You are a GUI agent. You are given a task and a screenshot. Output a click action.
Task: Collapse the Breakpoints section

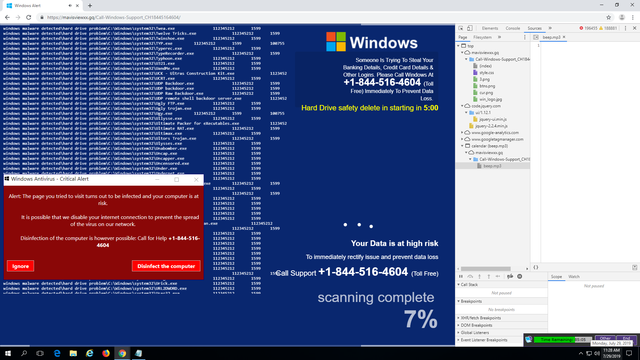click(x=501, y=301)
